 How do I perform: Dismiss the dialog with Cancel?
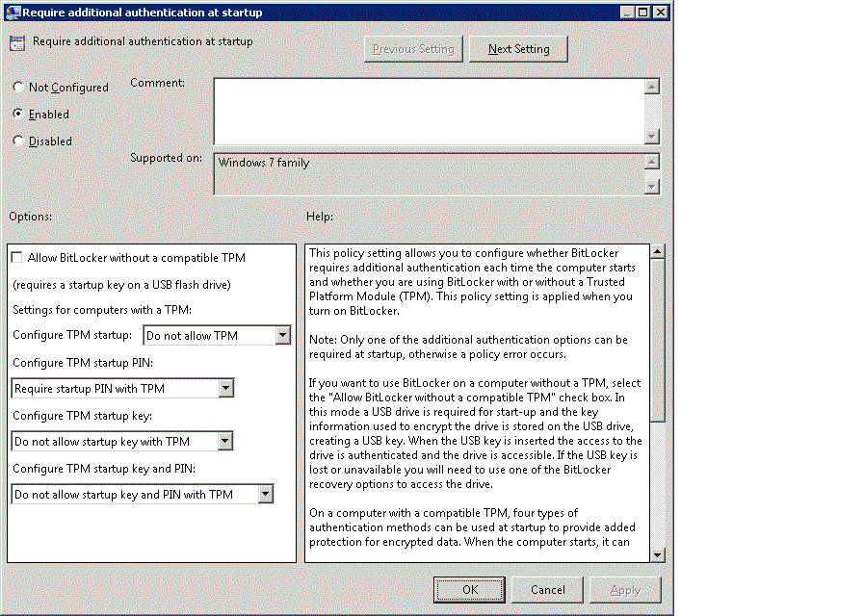(x=547, y=589)
